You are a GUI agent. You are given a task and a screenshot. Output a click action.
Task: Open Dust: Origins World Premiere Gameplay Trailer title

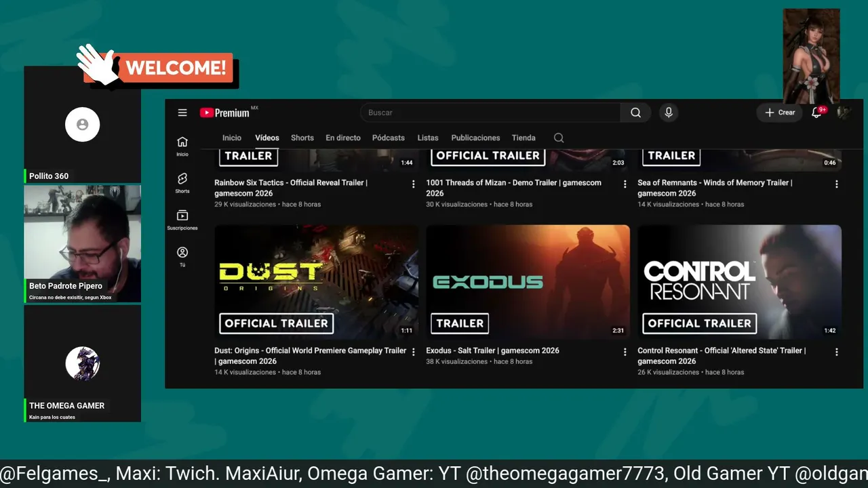click(x=311, y=356)
